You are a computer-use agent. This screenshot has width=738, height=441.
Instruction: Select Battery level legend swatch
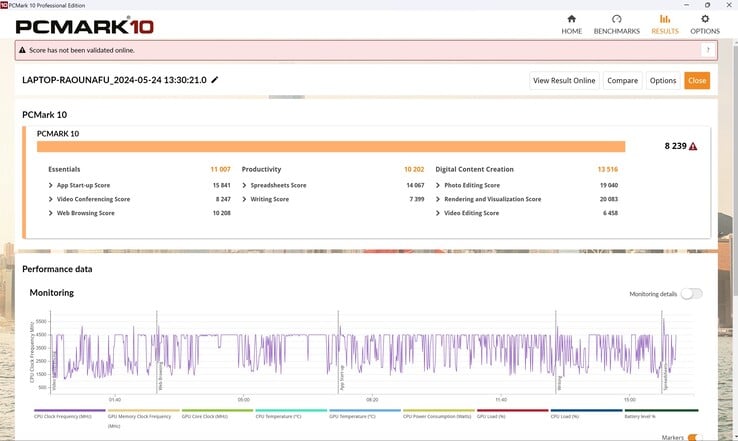pyautogui.click(x=661, y=410)
